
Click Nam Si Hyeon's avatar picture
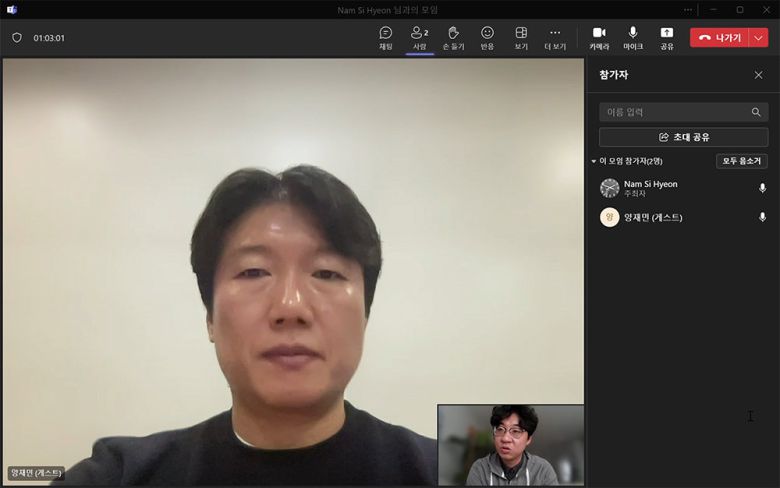pos(609,188)
